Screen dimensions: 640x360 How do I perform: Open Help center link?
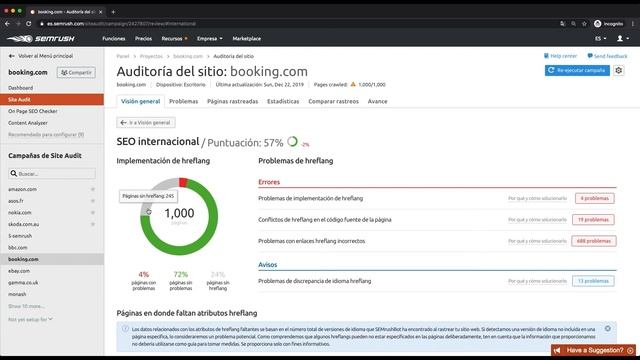pyautogui.click(x=560, y=56)
